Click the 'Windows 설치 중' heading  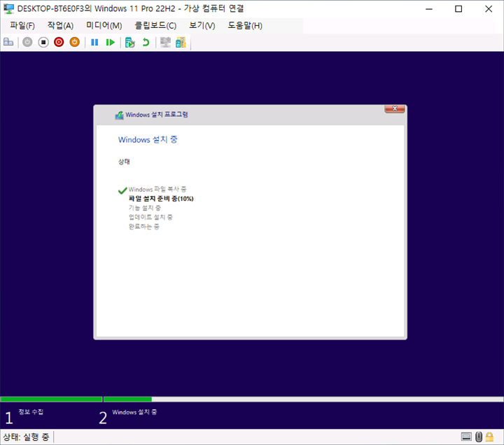coord(148,140)
